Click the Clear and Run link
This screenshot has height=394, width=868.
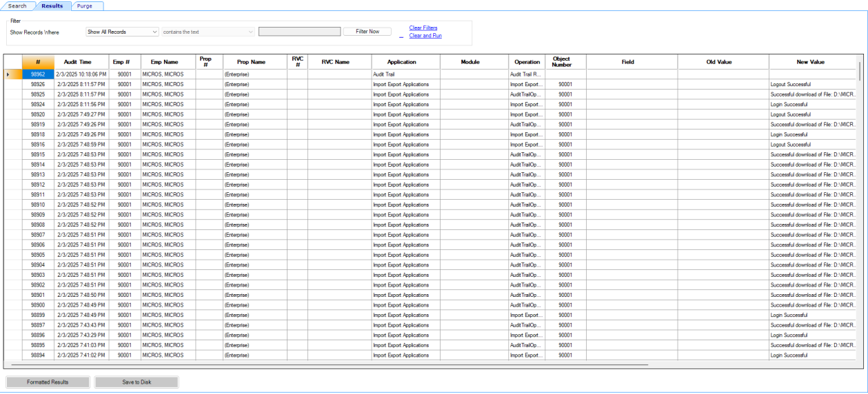[x=425, y=36]
